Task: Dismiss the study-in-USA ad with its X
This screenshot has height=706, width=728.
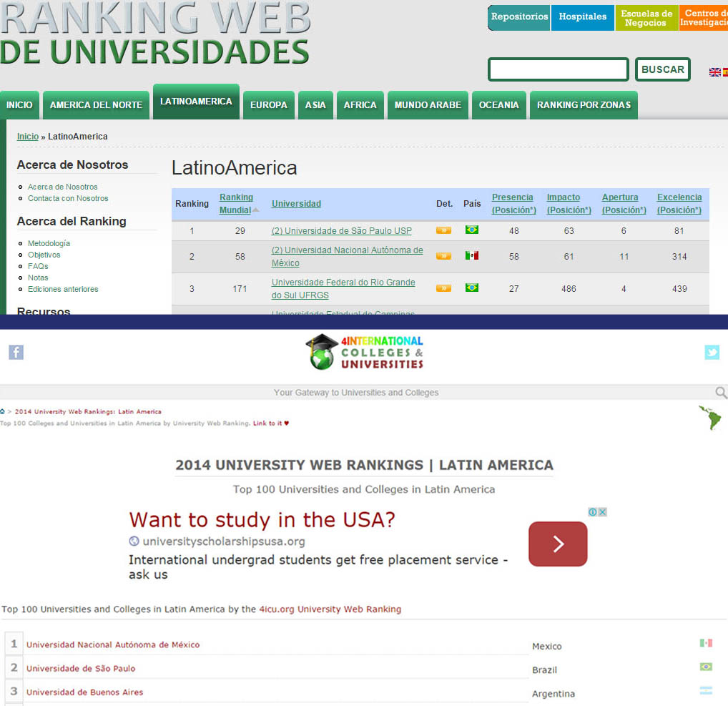Action: tap(602, 512)
